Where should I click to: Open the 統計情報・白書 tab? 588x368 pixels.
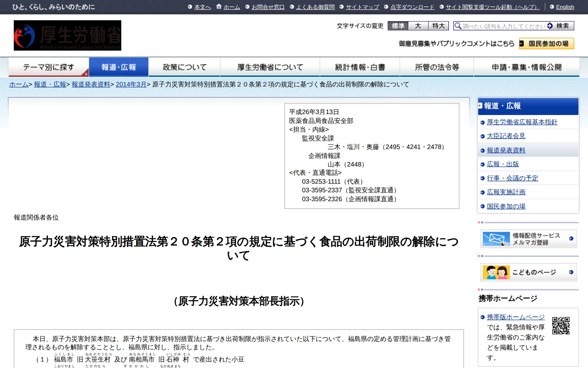point(360,67)
